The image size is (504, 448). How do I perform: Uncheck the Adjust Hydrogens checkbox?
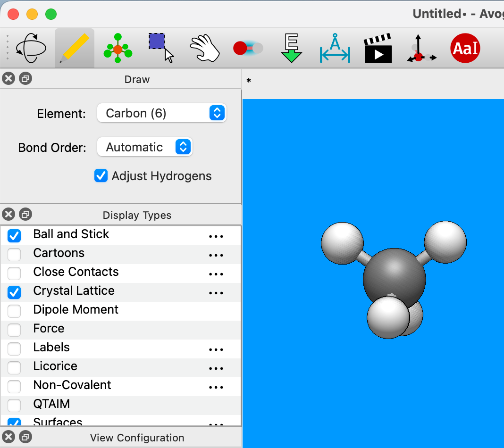101,176
